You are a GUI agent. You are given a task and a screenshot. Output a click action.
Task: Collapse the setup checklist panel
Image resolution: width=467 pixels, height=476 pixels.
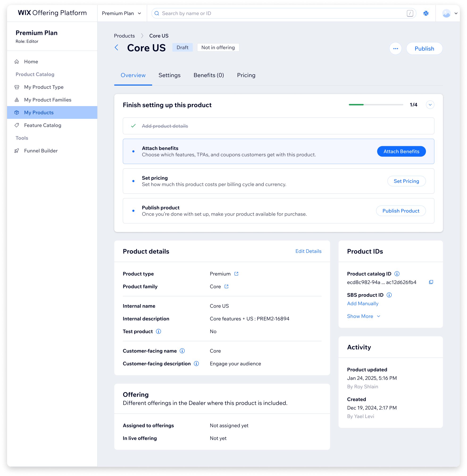(430, 105)
